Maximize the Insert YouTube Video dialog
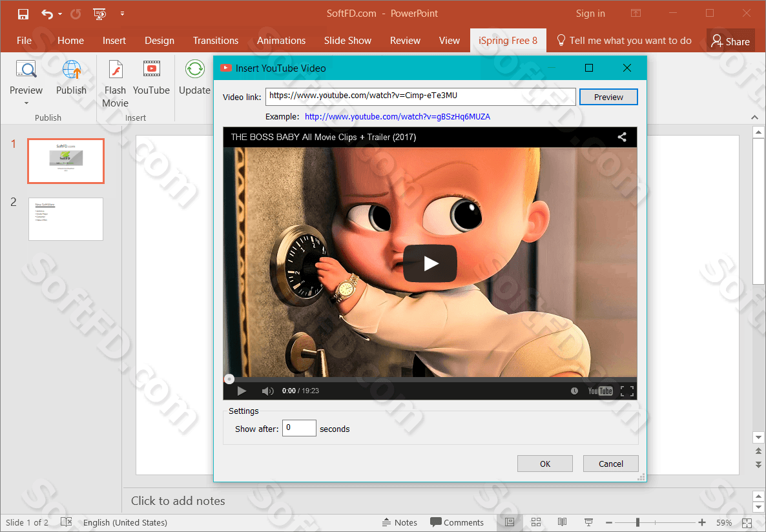766x532 pixels. tap(589, 68)
